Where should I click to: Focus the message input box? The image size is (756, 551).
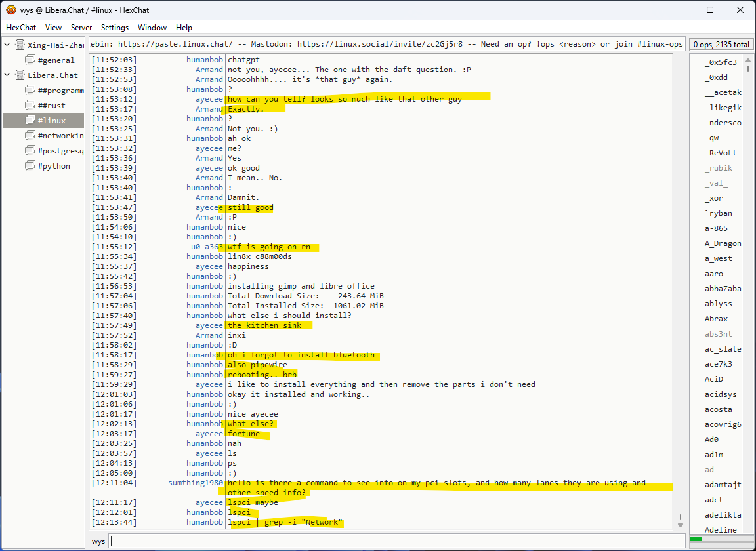tap(394, 541)
